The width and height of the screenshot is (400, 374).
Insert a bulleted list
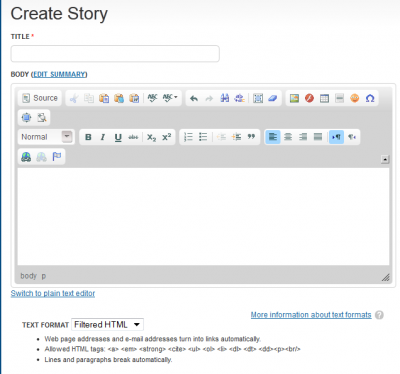click(x=203, y=137)
